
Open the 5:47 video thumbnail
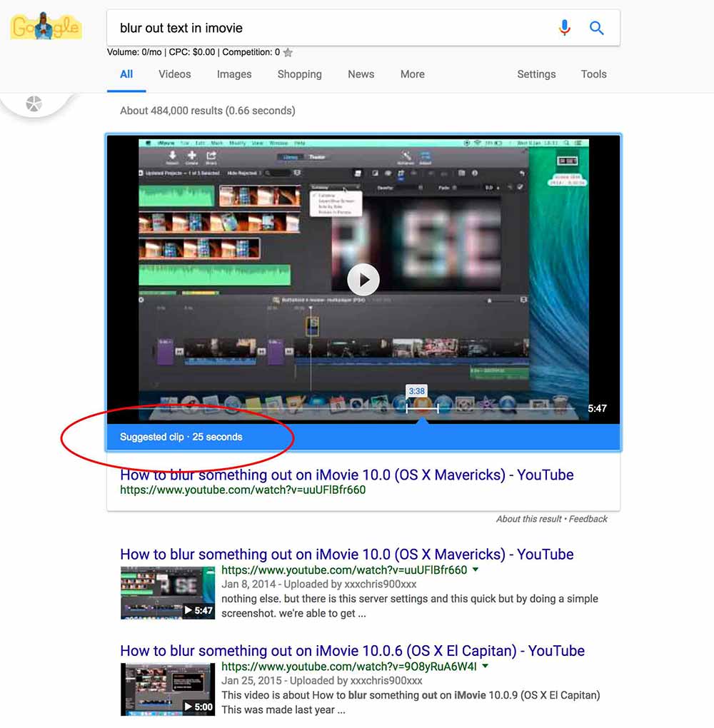tap(168, 592)
